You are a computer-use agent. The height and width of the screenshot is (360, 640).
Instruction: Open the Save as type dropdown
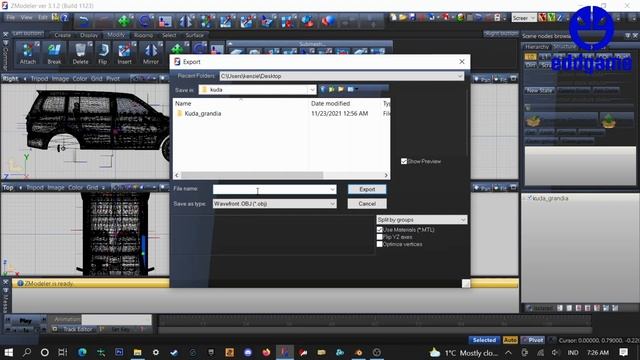[332, 204]
